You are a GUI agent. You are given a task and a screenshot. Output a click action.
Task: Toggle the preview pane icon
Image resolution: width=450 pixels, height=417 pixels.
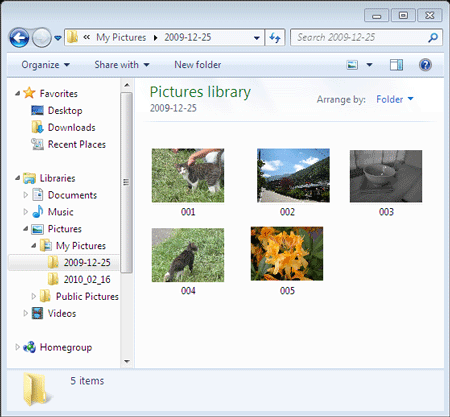[x=396, y=65]
